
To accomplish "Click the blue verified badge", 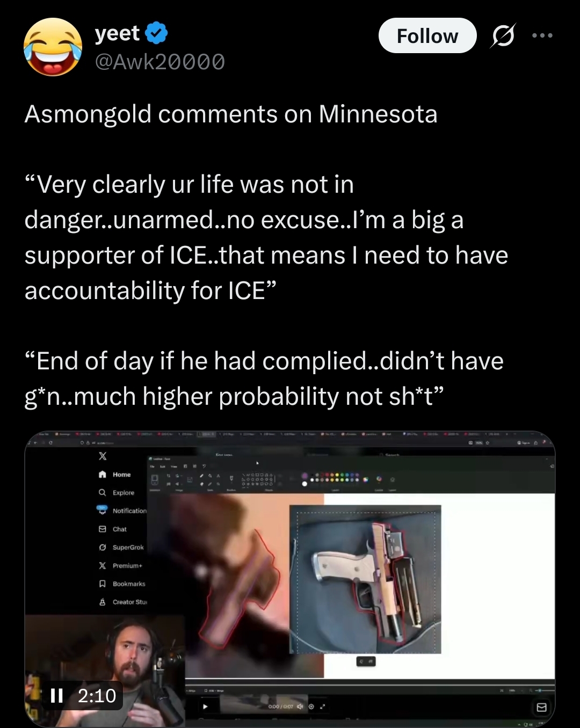I will [156, 33].
